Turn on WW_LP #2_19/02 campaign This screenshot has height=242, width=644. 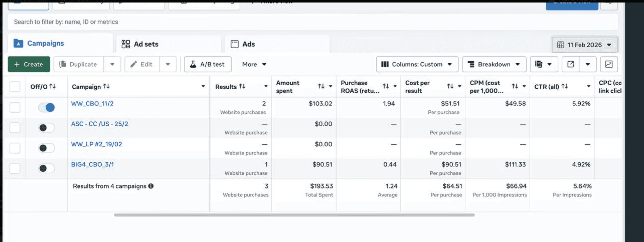coord(46,148)
